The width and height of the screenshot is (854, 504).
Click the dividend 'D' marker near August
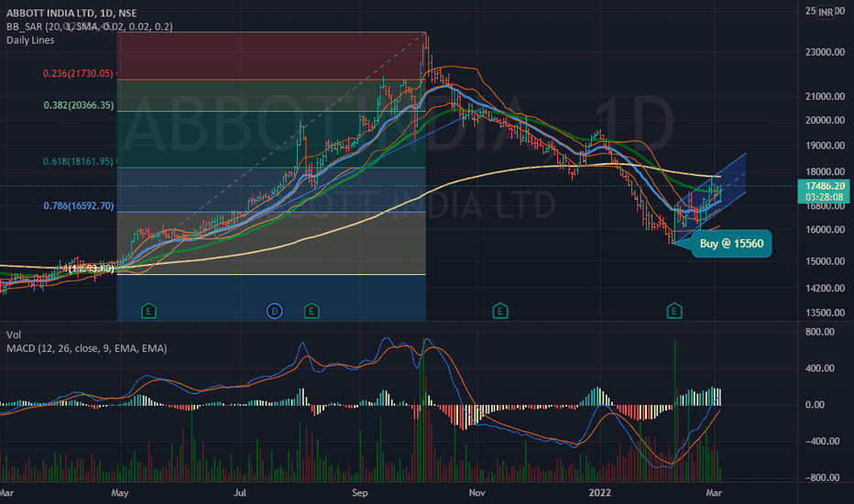point(275,312)
